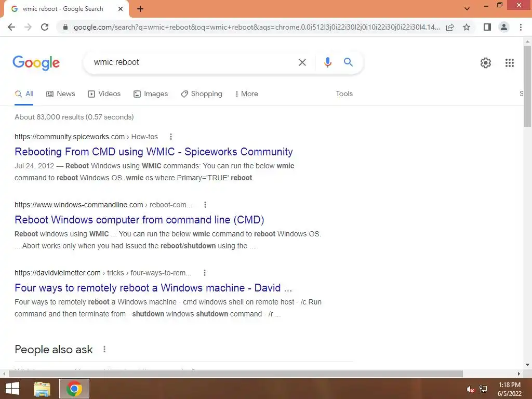The width and height of the screenshot is (532, 399).
Task: Submit search with magnifier icon
Action: click(348, 62)
